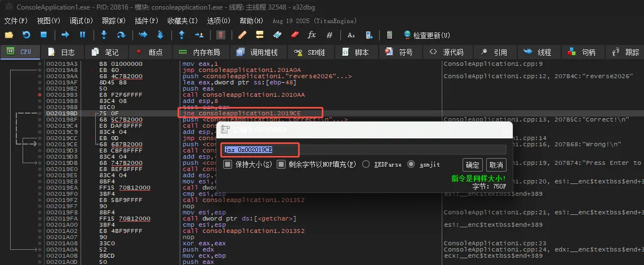Image resolution: width=644 pixels, height=265 pixels.
Task: Open the patches bandage icon
Action: pyautogui.click(x=242, y=35)
